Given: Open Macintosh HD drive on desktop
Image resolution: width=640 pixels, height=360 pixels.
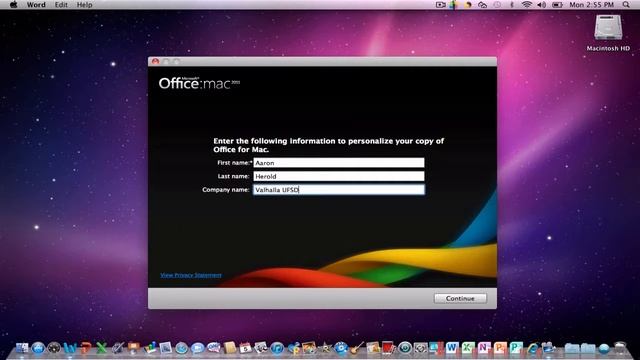Looking at the screenshot, I should tap(608, 33).
